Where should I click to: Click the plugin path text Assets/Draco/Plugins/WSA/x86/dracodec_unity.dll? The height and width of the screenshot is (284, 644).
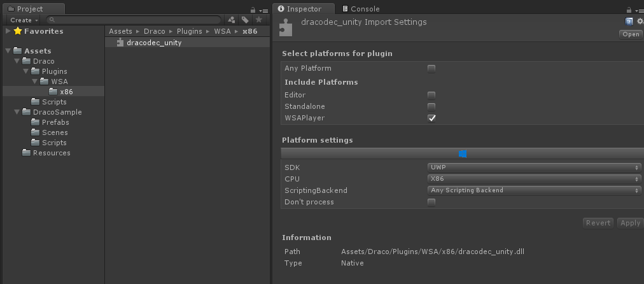pos(433,252)
